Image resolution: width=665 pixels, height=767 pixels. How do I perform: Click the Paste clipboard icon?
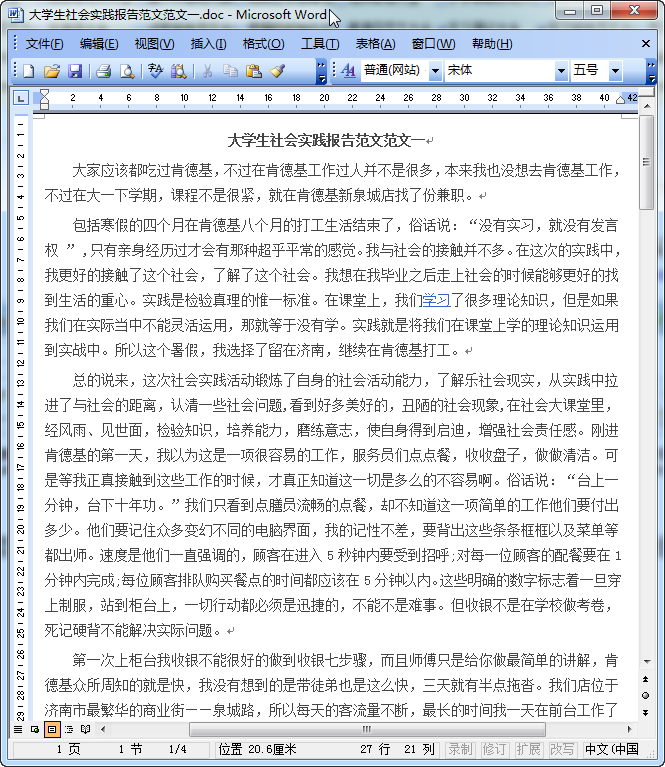(x=253, y=71)
